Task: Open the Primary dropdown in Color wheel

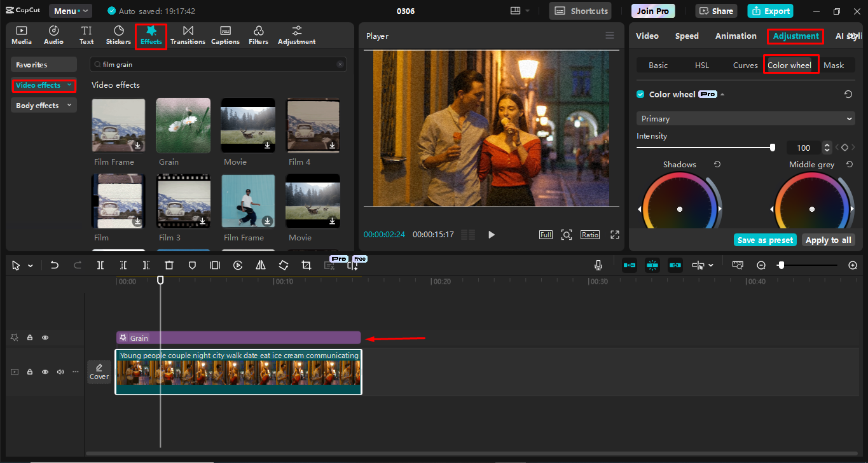Action: pos(745,118)
